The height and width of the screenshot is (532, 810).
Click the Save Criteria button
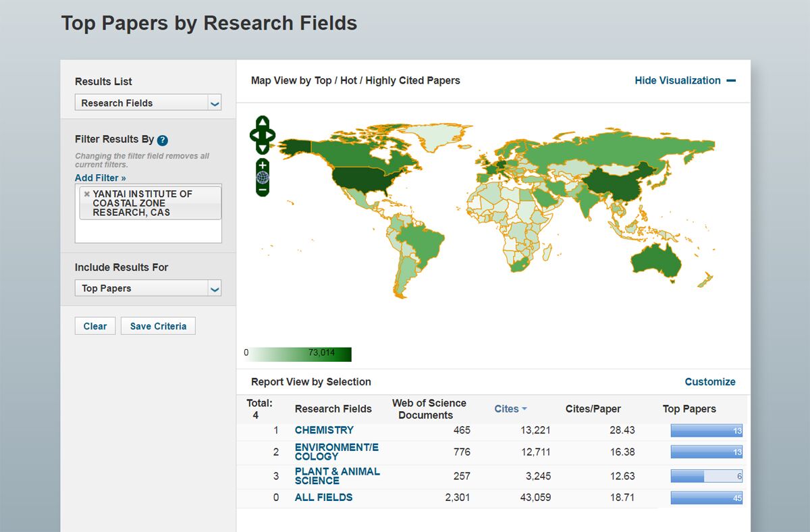(x=158, y=326)
